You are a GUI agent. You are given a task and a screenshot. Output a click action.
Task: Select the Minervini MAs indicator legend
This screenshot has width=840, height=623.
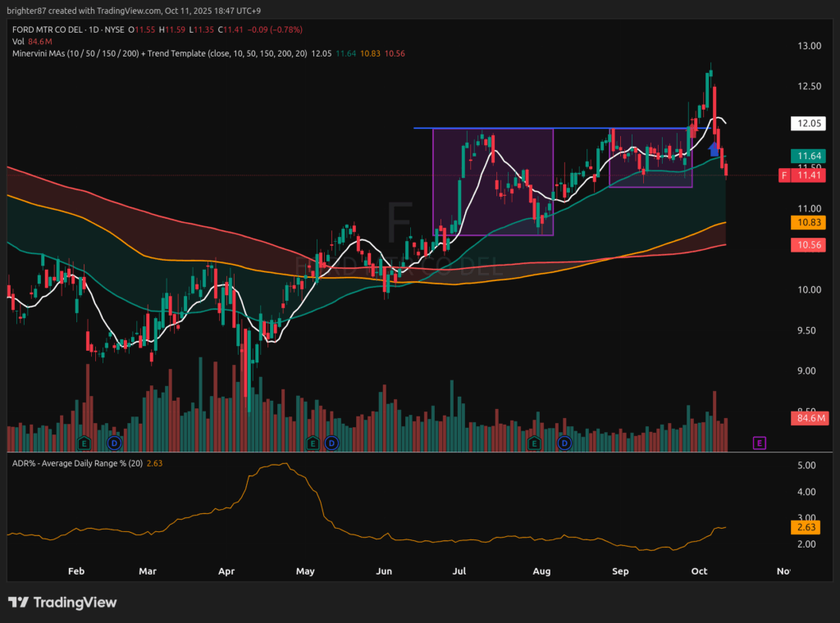[156, 52]
